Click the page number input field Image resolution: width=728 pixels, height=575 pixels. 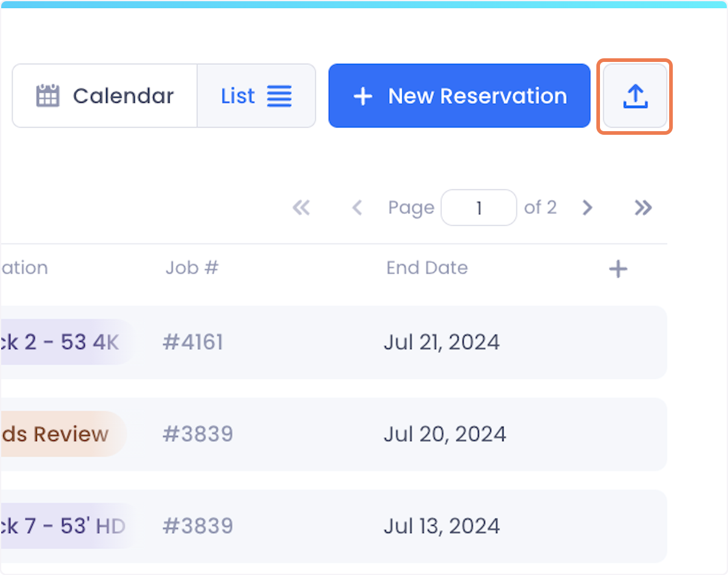[479, 208]
